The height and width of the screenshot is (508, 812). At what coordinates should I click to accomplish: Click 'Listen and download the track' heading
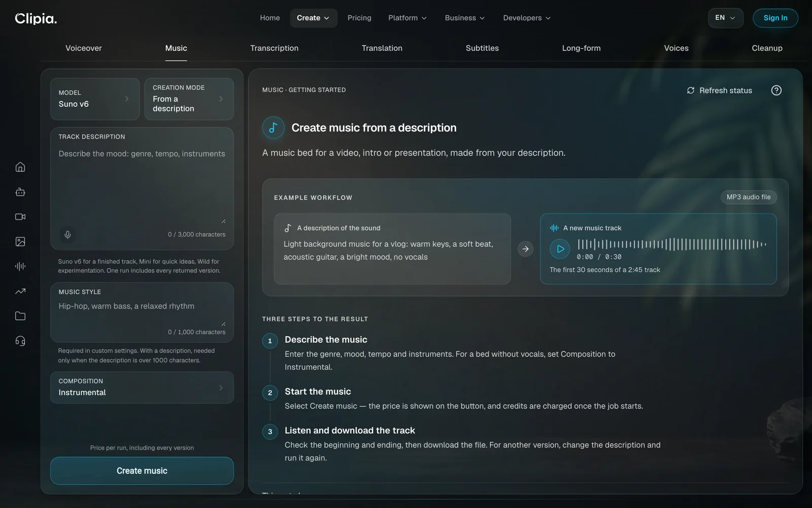(x=350, y=431)
